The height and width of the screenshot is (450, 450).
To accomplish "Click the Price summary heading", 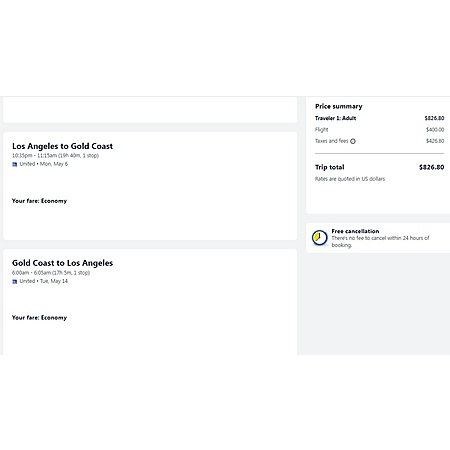I will [339, 106].
